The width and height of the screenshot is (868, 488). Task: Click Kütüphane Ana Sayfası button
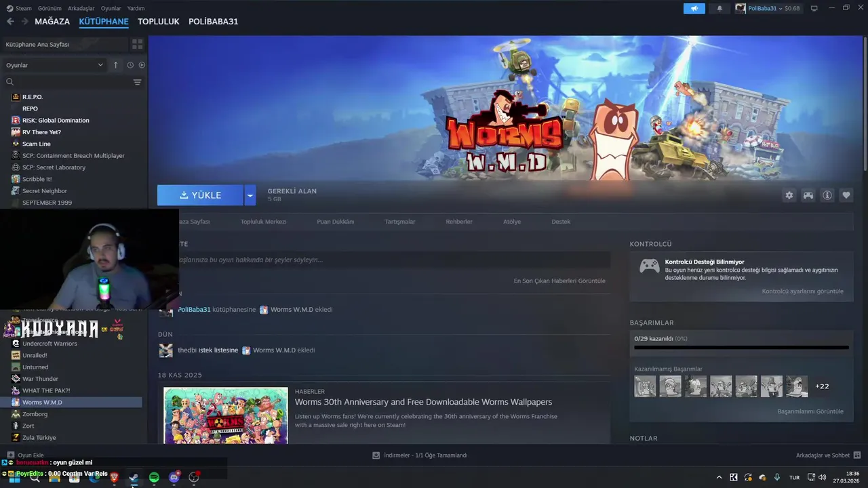(65, 44)
